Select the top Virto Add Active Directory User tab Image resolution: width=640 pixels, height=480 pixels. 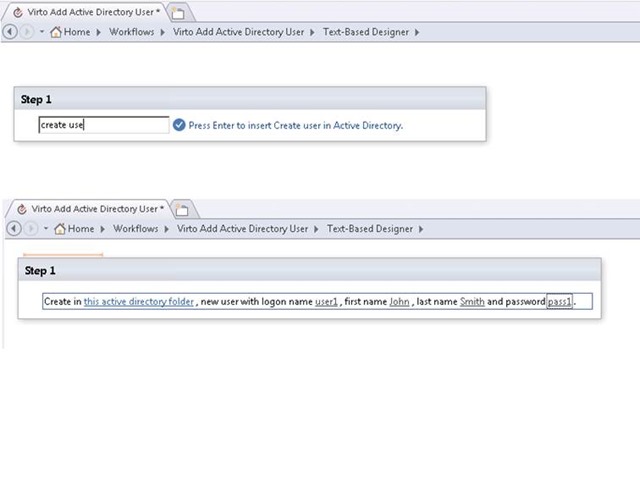coord(88,12)
